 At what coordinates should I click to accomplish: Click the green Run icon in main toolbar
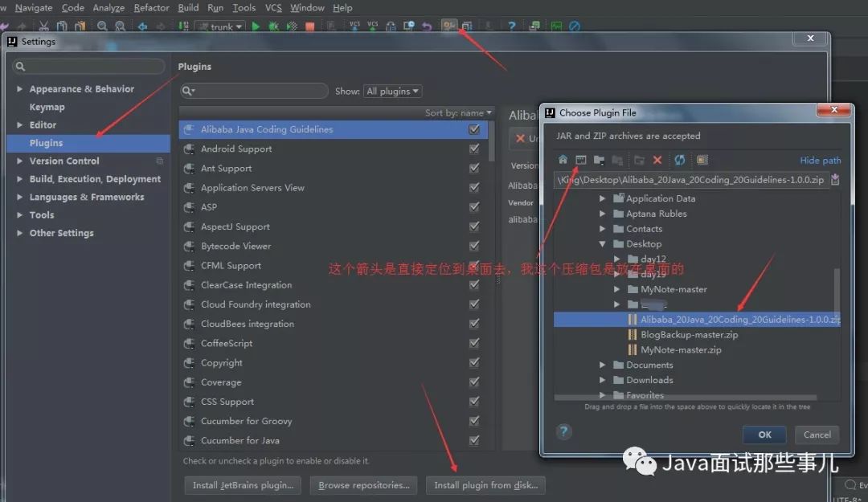coord(256,26)
